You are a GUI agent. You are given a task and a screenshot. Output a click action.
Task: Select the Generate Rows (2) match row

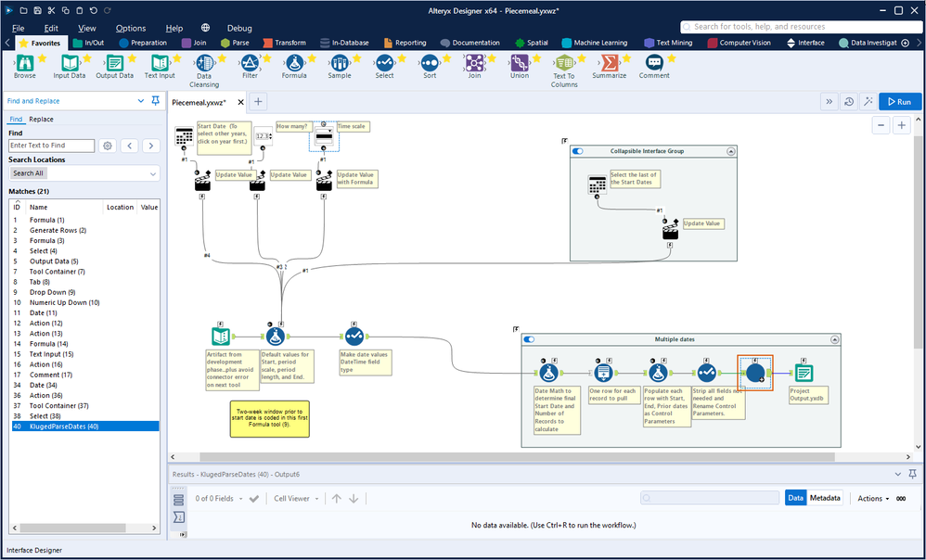click(85, 230)
